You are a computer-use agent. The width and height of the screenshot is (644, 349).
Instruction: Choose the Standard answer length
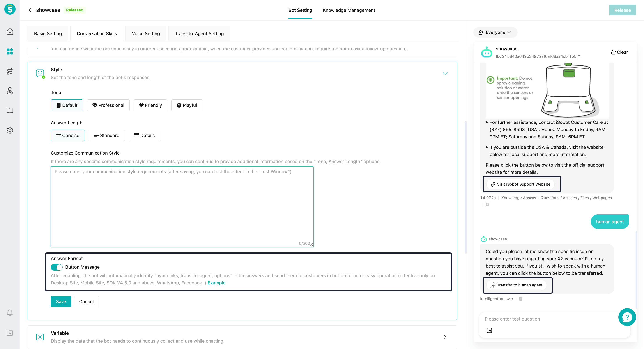(x=106, y=135)
